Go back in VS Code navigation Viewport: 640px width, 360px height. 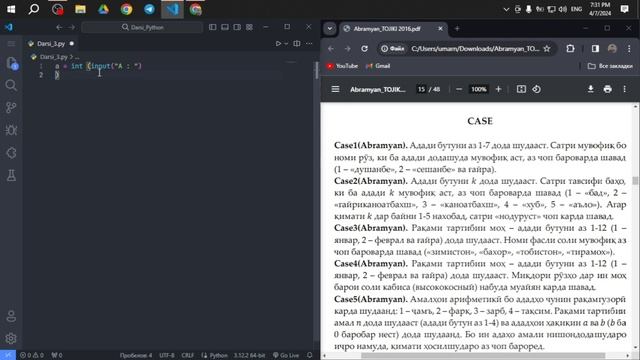click(x=59, y=27)
